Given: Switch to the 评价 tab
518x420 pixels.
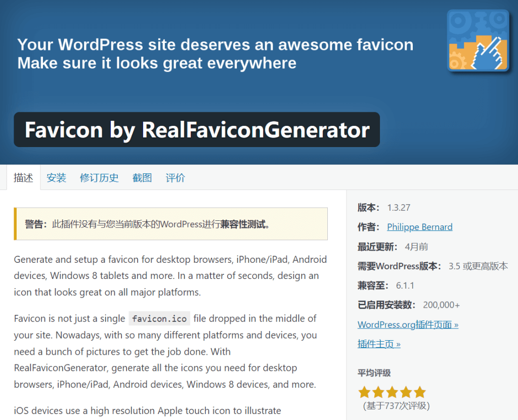Looking at the screenshot, I should click(175, 177).
